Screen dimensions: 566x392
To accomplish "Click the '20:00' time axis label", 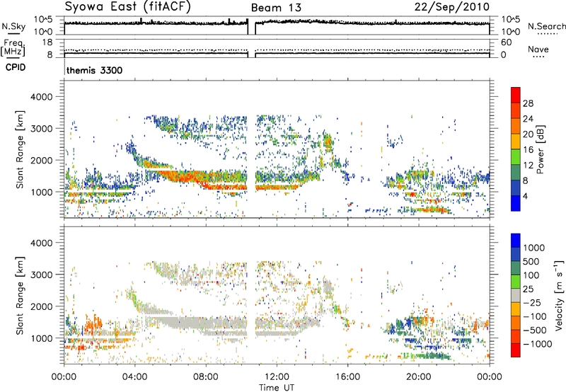I will click(419, 377).
